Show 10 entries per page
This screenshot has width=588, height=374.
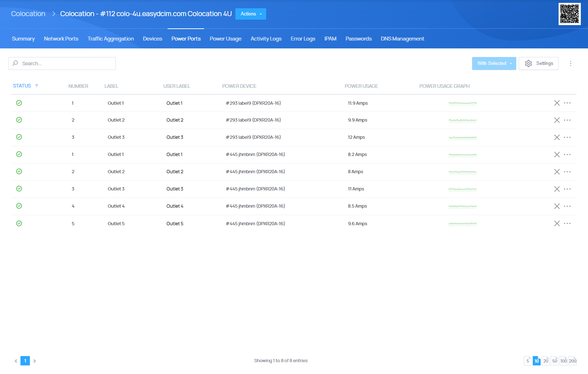(x=537, y=361)
